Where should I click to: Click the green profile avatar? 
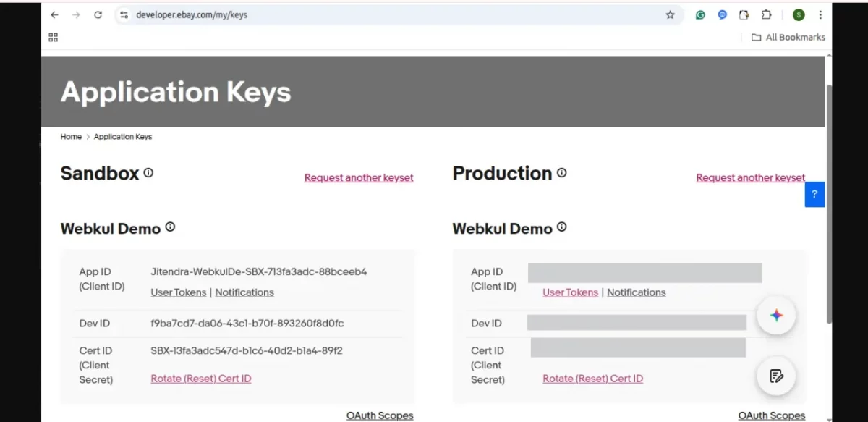pos(799,14)
